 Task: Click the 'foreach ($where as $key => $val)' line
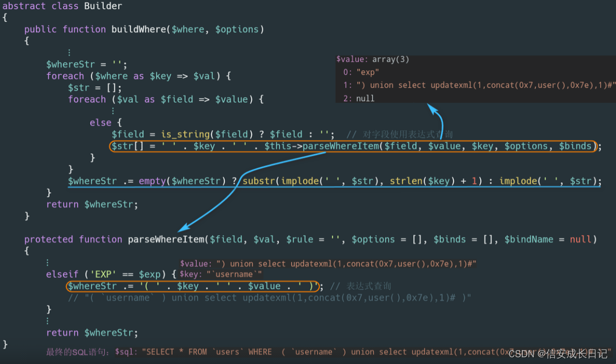coord(138,76)
